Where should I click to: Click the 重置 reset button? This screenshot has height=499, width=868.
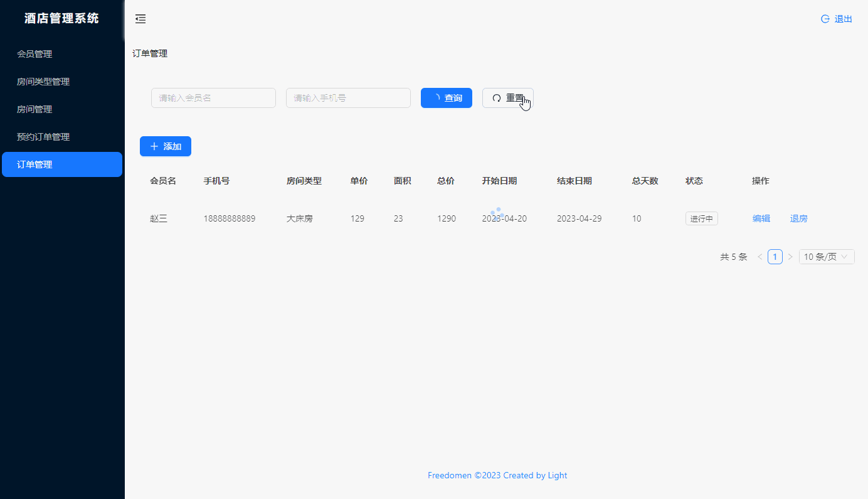[x=508, y=98]
